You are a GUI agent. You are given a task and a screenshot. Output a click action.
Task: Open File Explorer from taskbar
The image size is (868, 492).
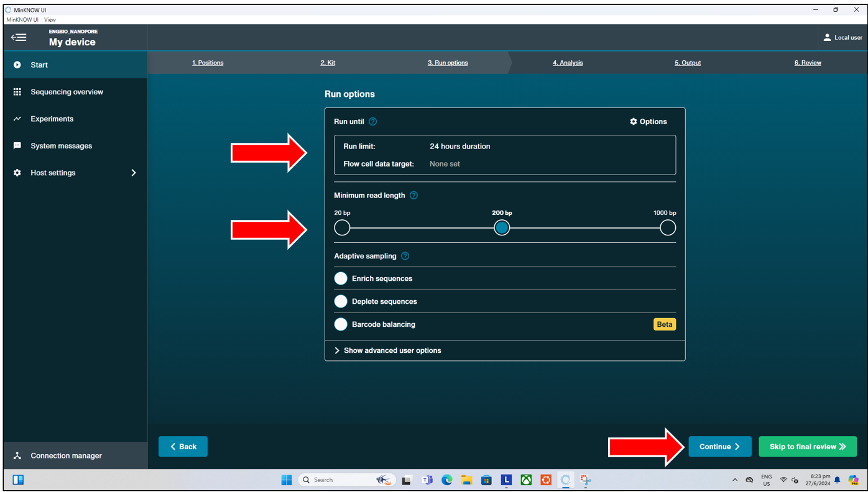tap(467, 480)
